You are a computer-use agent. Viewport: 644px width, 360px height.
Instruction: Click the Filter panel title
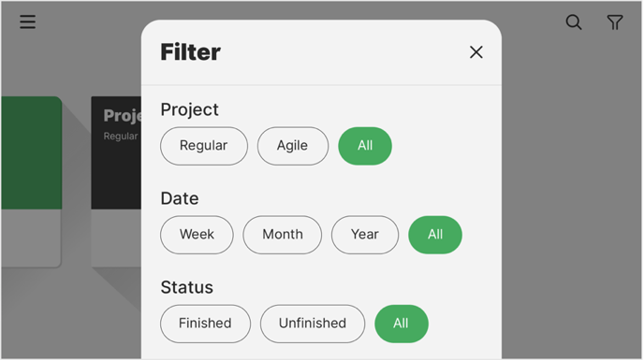[190, 52]
